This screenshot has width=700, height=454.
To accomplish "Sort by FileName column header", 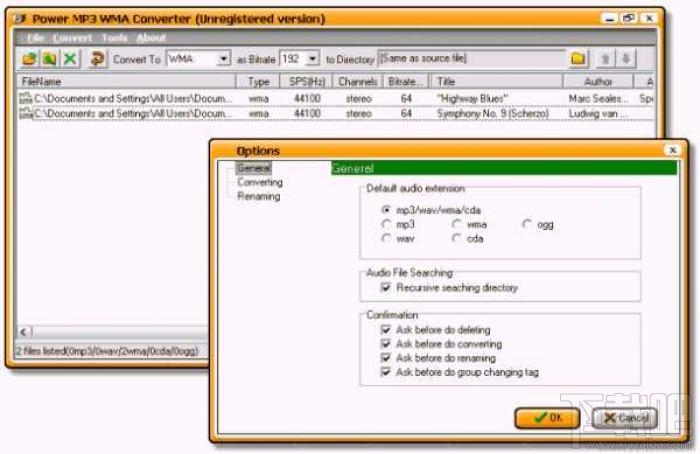I will click(x=126, y=81).
